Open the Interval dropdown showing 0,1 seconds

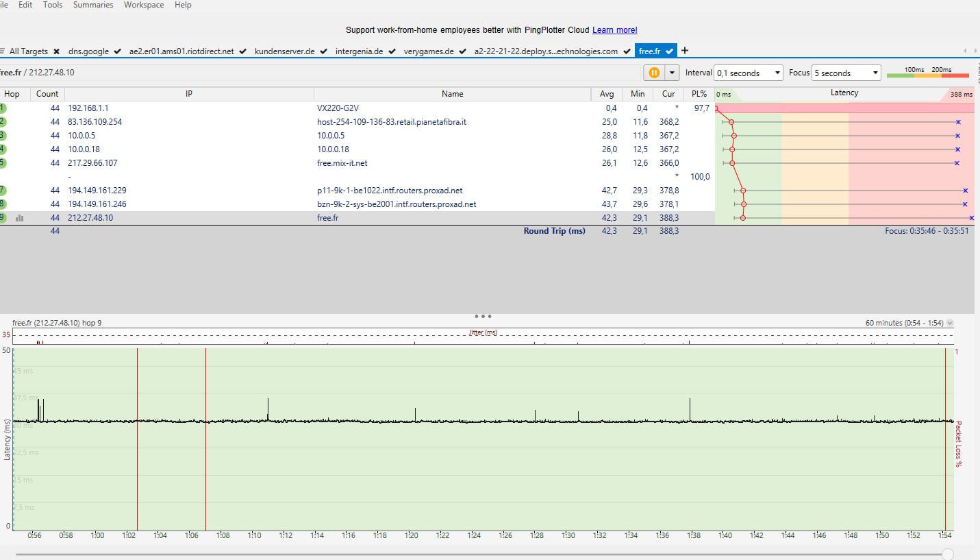pyautogui.click(x=748, y=73)
